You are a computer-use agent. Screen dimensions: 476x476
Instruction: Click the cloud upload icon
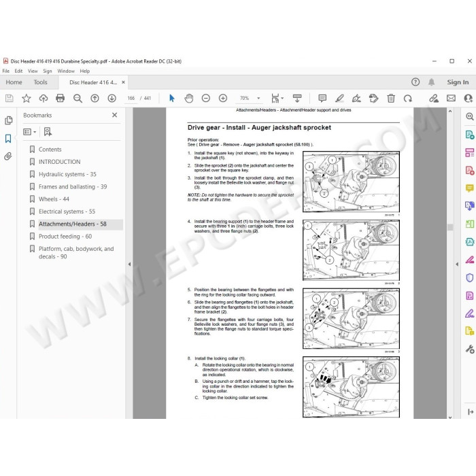pyautogui.click(x=44, y=99)
